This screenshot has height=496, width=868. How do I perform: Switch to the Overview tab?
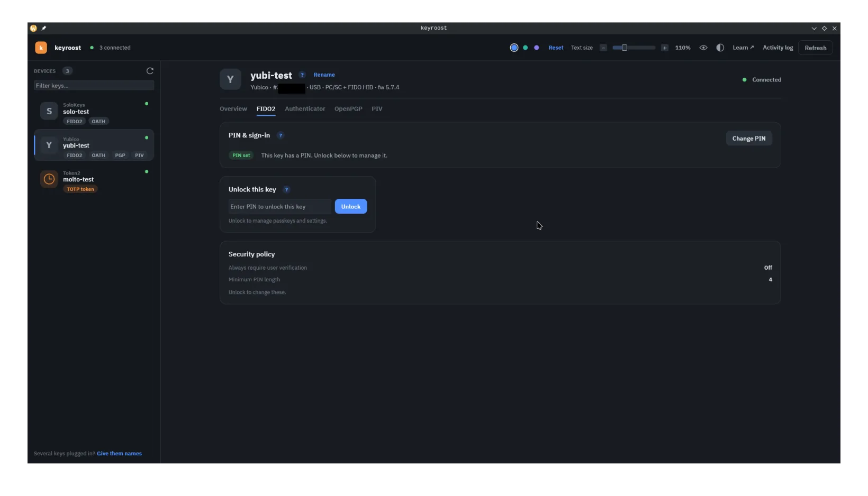click(233, 109)
